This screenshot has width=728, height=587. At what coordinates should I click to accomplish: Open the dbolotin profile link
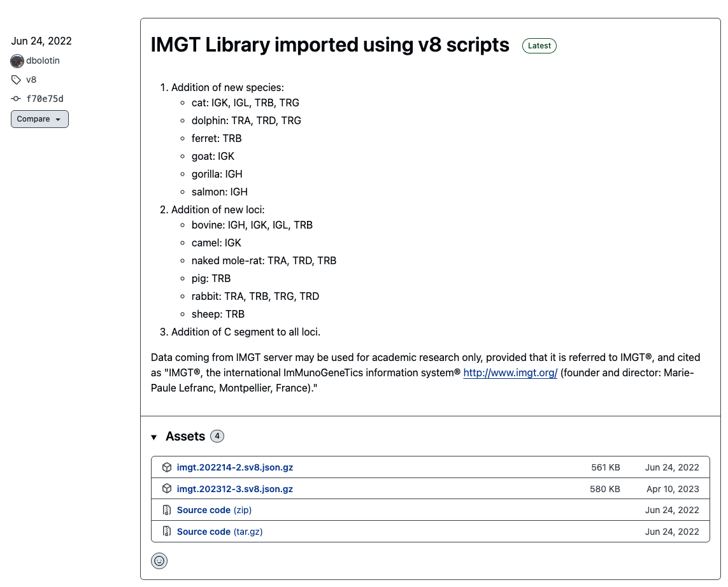(43, 61)
